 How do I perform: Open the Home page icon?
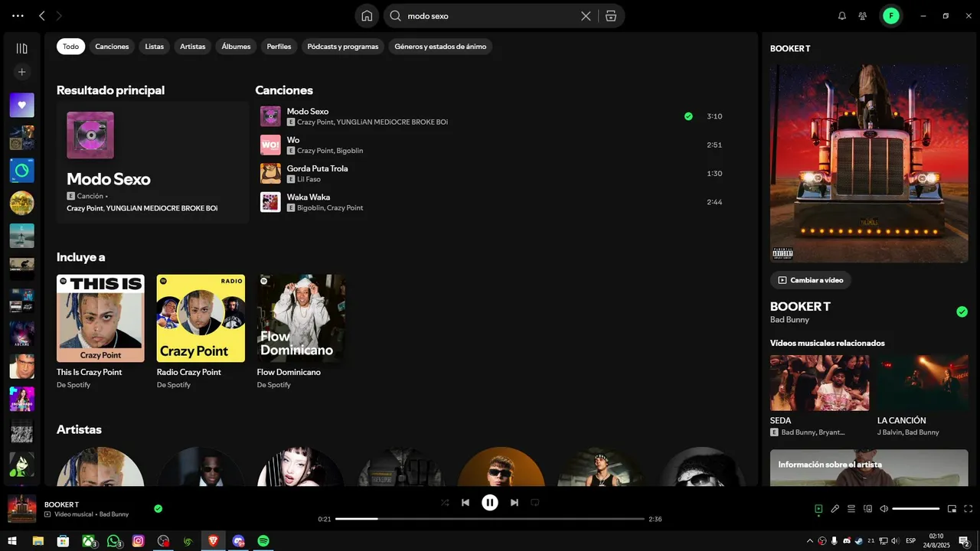(367, 16)
